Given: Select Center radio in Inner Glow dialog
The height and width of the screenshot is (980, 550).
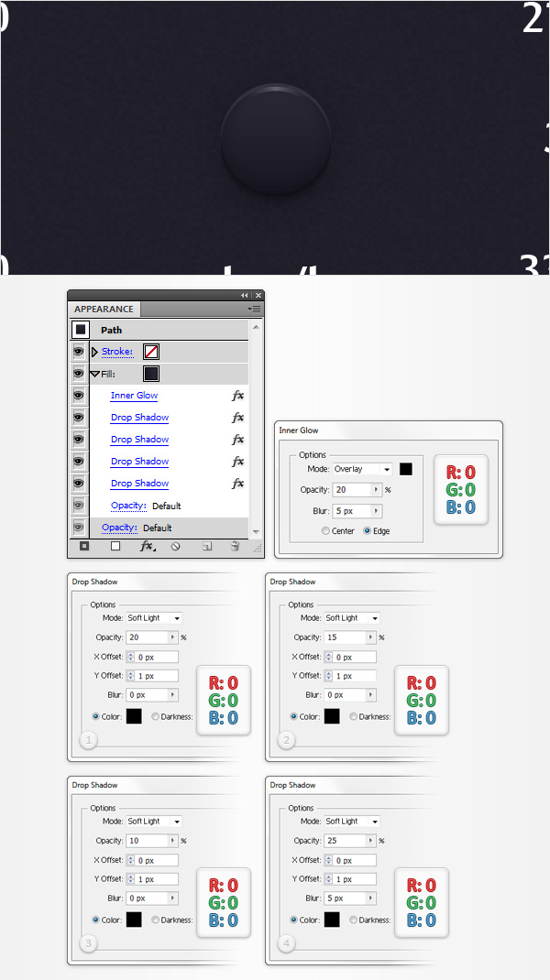Looking at the screenshot, I should [x=325, y=530].
